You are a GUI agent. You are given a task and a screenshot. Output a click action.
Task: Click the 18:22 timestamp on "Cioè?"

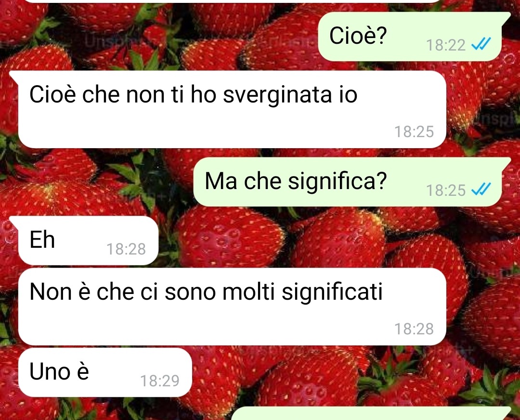coord(446,45)
